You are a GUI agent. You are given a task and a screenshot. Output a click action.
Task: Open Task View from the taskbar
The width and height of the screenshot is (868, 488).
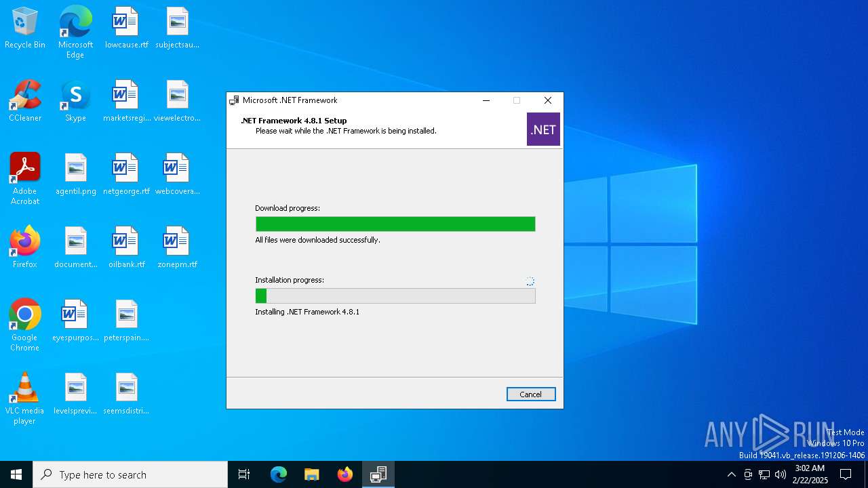[x=244, y=474]
